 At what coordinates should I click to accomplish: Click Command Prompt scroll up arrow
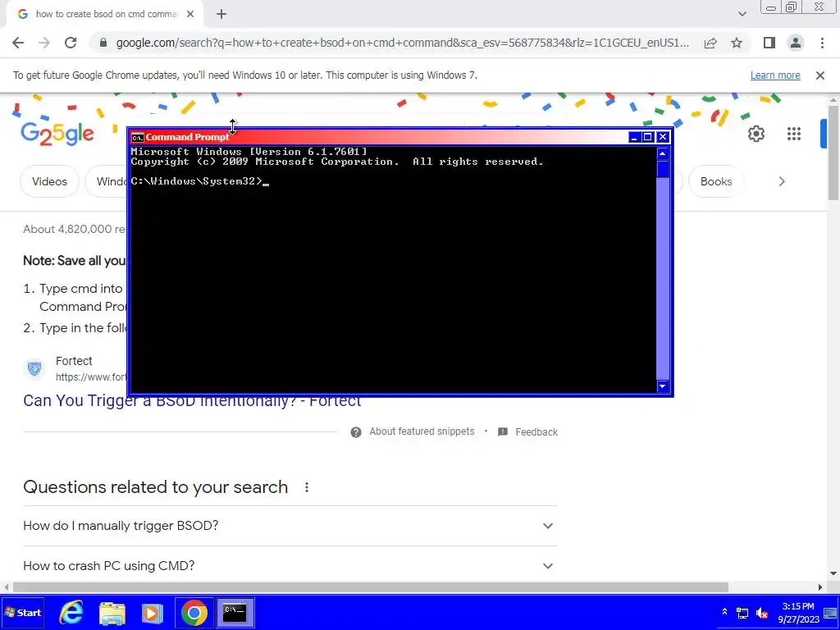663,153
